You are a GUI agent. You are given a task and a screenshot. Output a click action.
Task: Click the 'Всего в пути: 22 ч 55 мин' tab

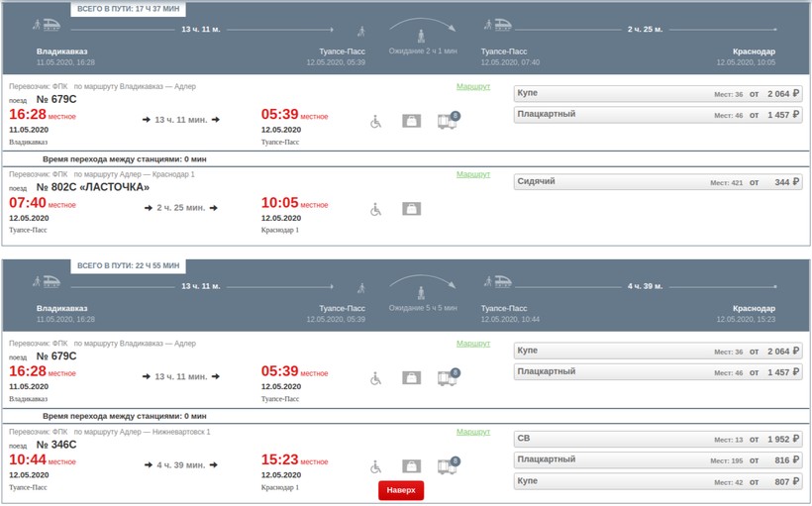coord(129,265)
